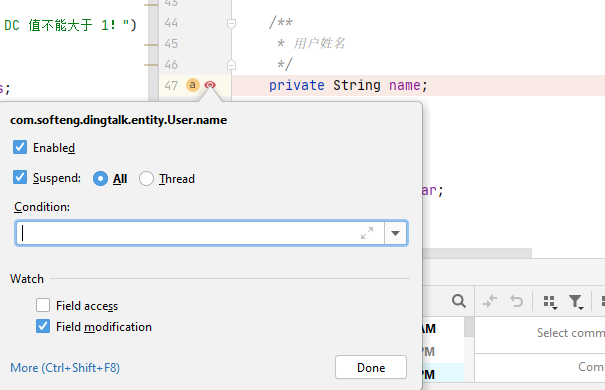The height and width of the screenshot is (390, 605).
Task: Click the 'Select comm' placeholder text
Action: click(x=571, y=333)
